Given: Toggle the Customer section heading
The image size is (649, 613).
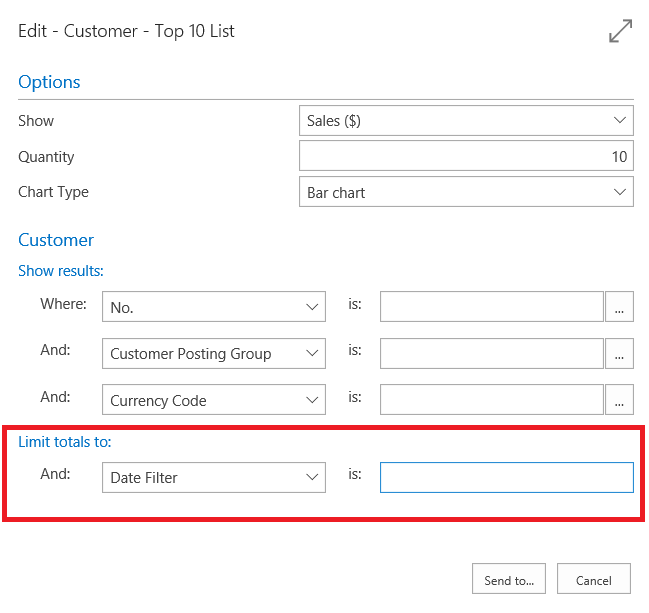Looking at the screenshot, I should (x=56, y=240).
